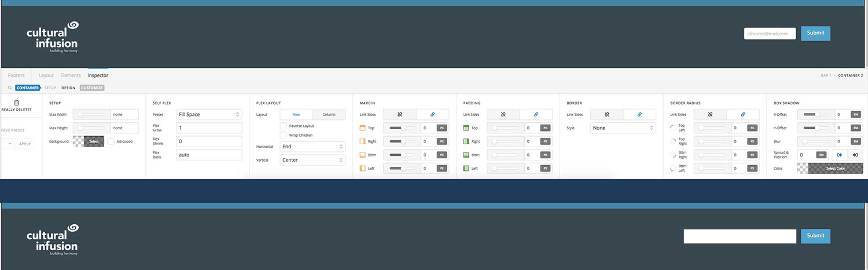This screenshot has height=270, width=868.
Task: Enable the Advanced background checkbox
Action: click(x=111, y=141)
